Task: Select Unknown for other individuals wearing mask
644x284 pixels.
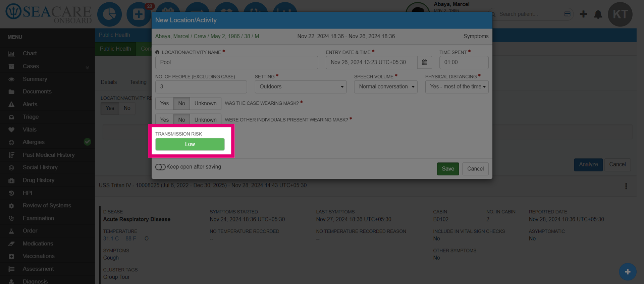Action: point(205,120)
